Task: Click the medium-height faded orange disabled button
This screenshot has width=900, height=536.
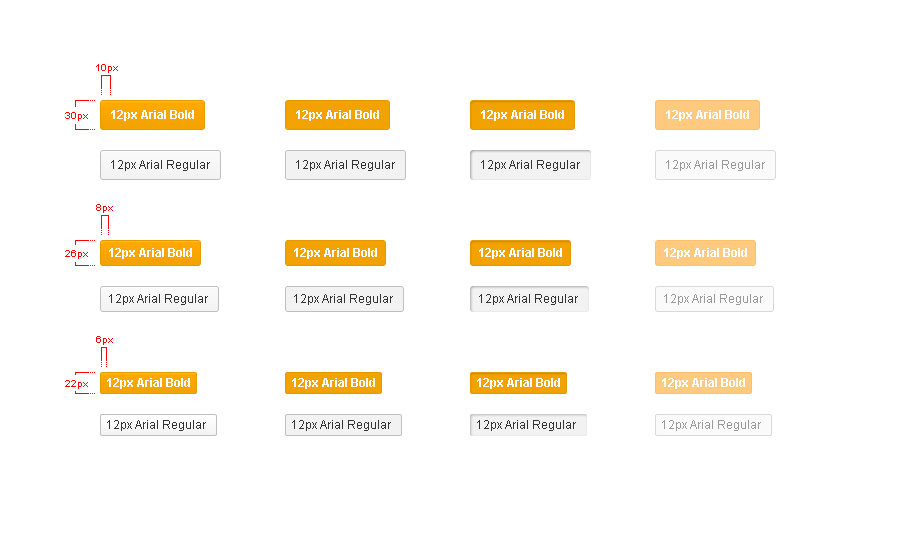Action: tap(705, 253)
